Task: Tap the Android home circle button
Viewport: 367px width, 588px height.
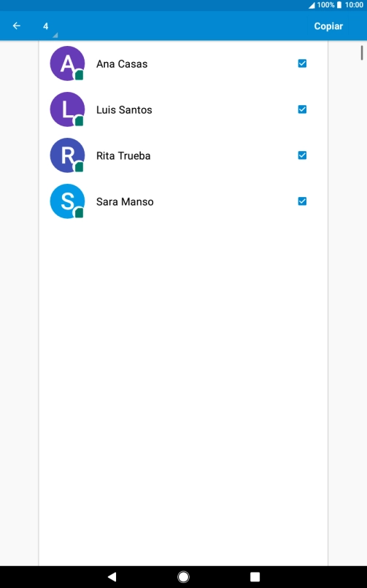Action: point(183,577)
